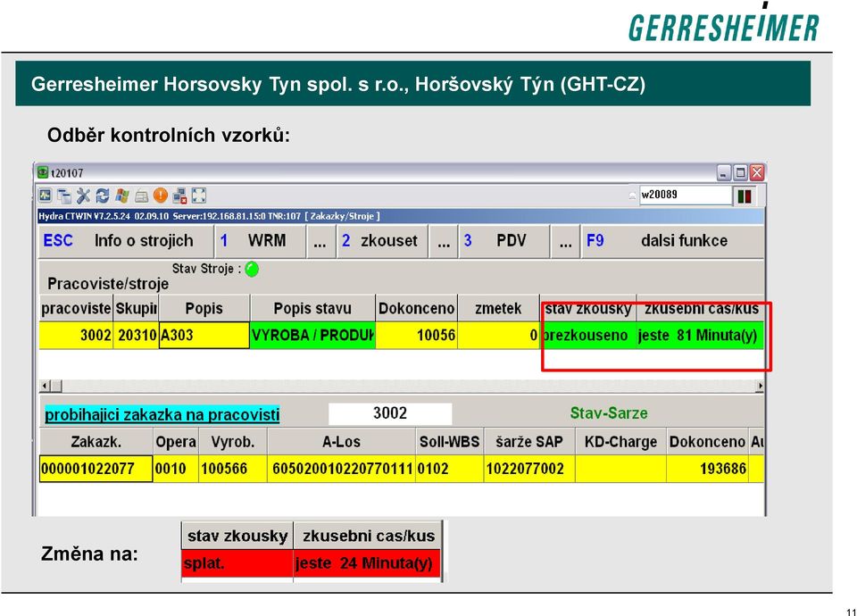The image size is (857, 616).
Task: Click the Windows flag icon in the toolbar
Action: 122,196
